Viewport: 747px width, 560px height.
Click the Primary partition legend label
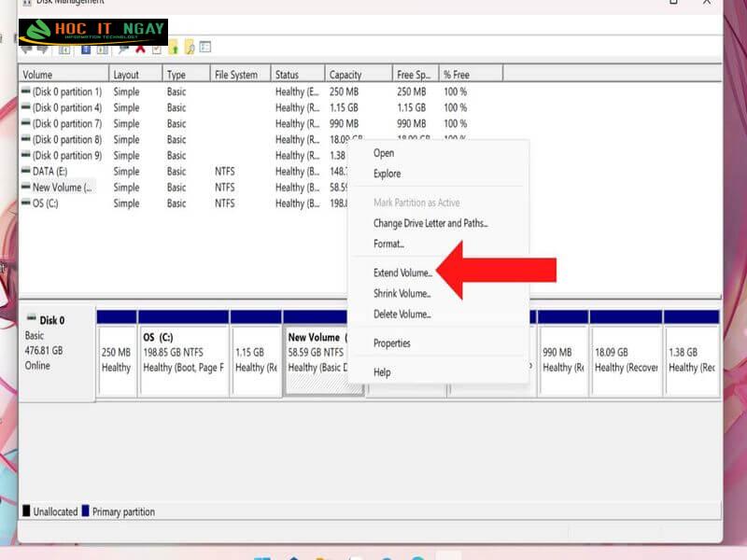(123, 511)
